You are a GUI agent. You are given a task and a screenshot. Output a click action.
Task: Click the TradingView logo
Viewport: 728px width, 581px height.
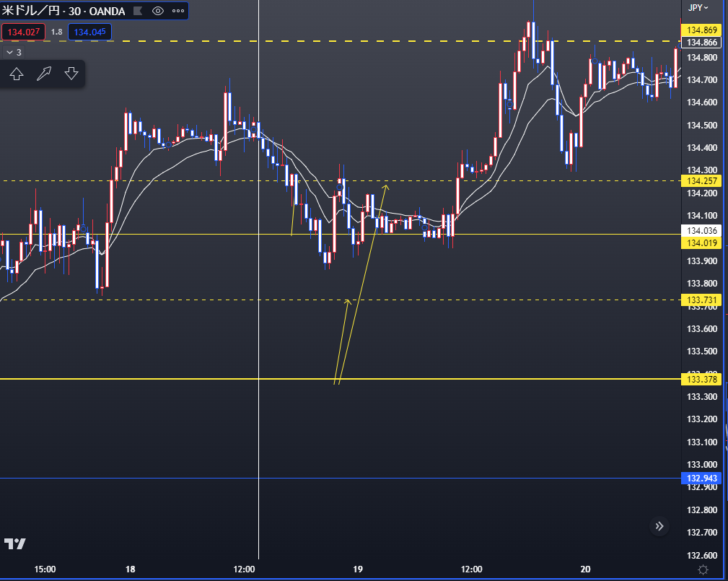click(x=14, y=543)
